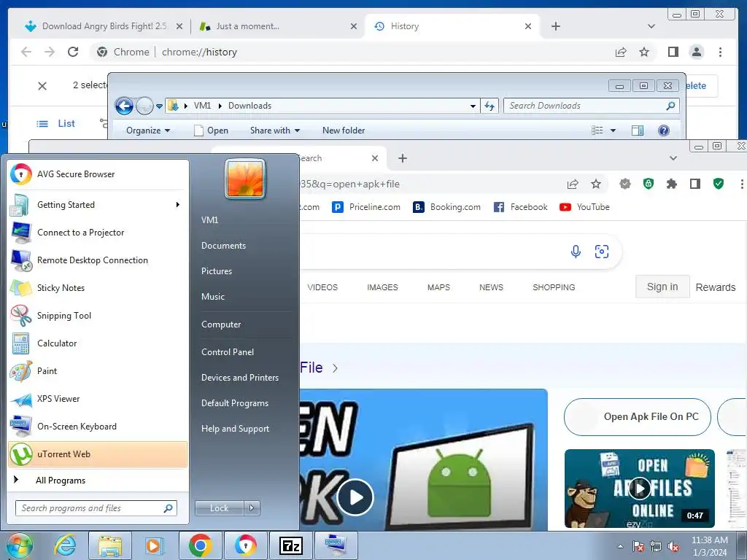Open Paint from Start menu
This screenshot has height=560, width=747.
point(98,371)
